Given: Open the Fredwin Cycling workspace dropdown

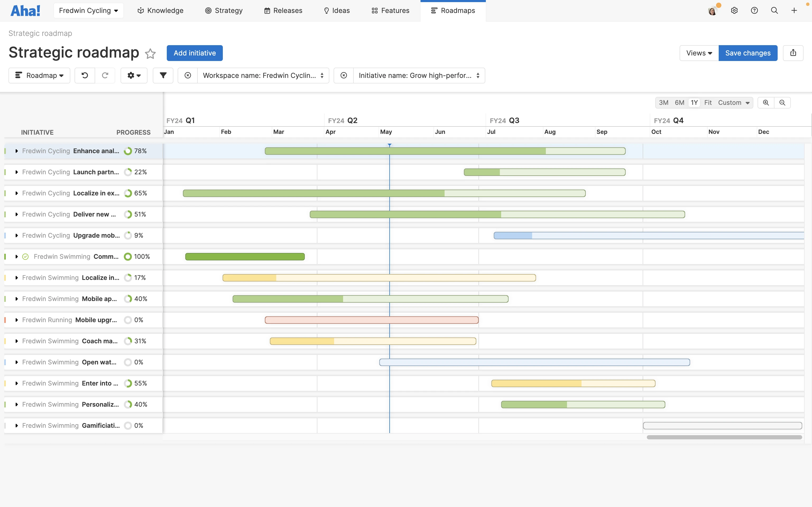Looking at the screenshot, I should point(89,11).
